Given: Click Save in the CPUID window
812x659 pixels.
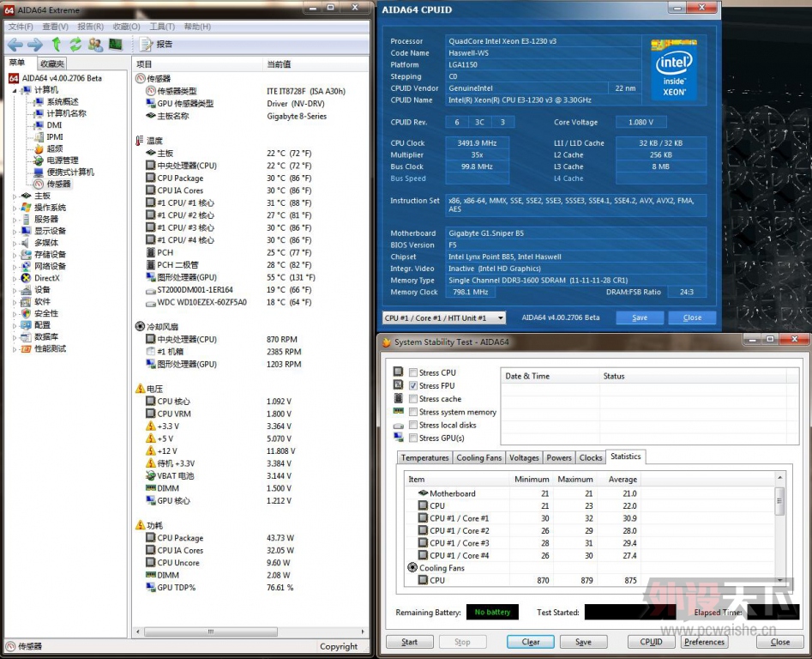Looking at the screenshot, I should [x=640, y=317].
